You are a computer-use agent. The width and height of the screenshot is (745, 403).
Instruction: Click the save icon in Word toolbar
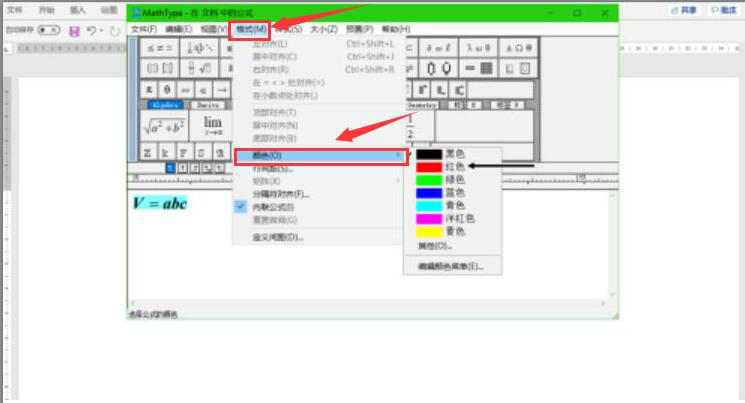pyautogui.click(x=74, y=31)
